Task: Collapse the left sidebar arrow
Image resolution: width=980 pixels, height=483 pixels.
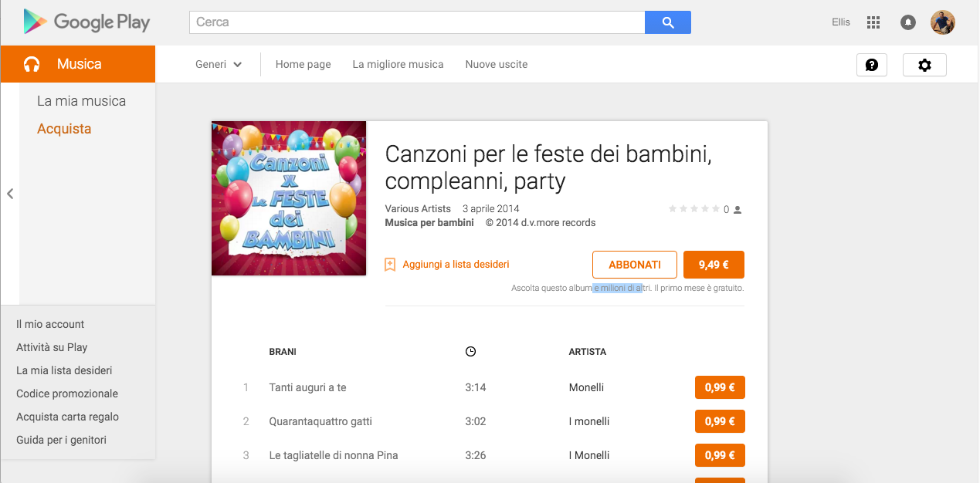Action: point(10,194)
